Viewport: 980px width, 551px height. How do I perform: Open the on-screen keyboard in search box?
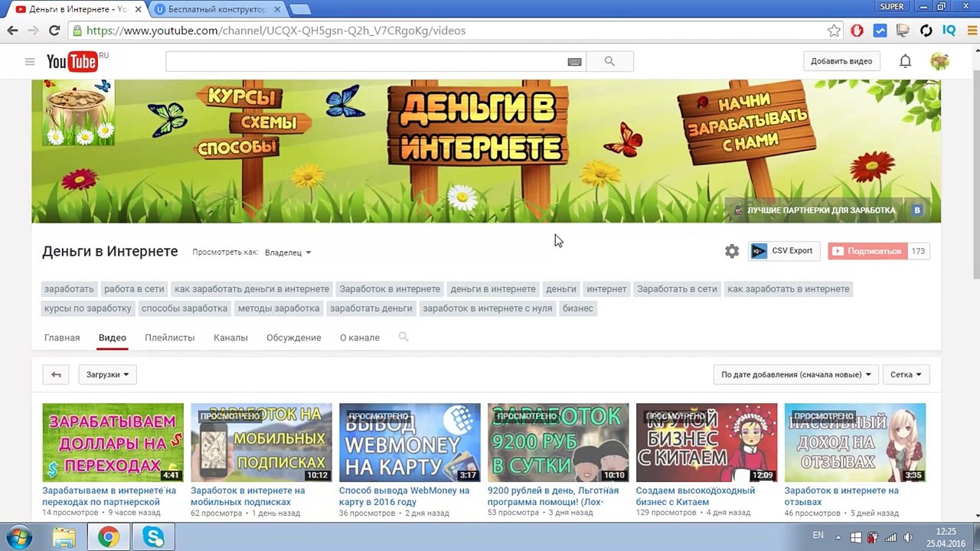click(574, 61)
